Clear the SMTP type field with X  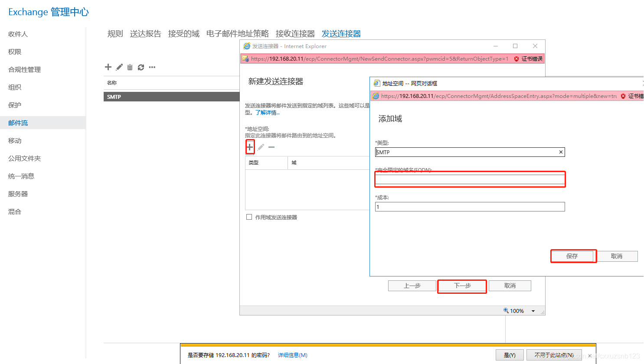click(561, 152)
